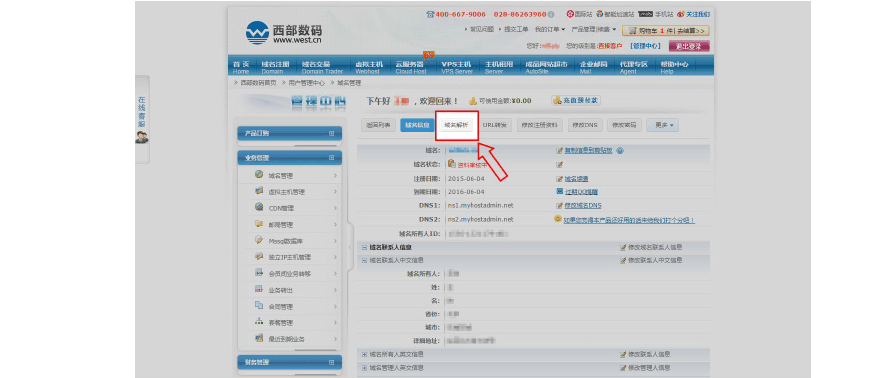Click the 独立IP主机管理 sidebar icon
This screenshot has height=378, width=893.
point(259,257)
